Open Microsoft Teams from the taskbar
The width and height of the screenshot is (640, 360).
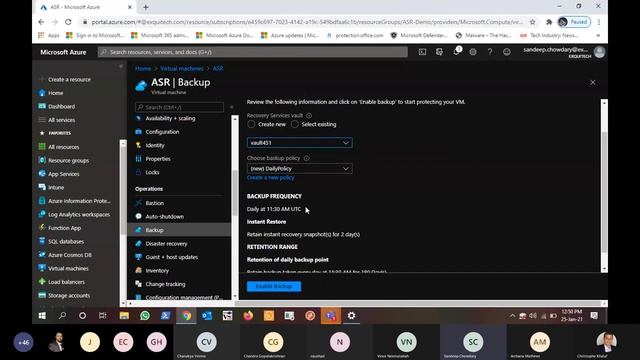(x=331, y=316)
